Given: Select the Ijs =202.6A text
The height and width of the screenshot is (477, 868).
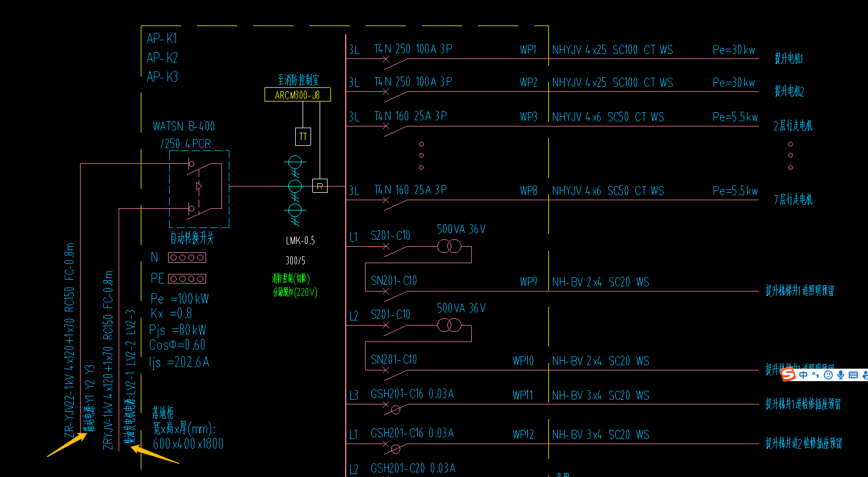Looking at the screenshot, I should 179,362.
